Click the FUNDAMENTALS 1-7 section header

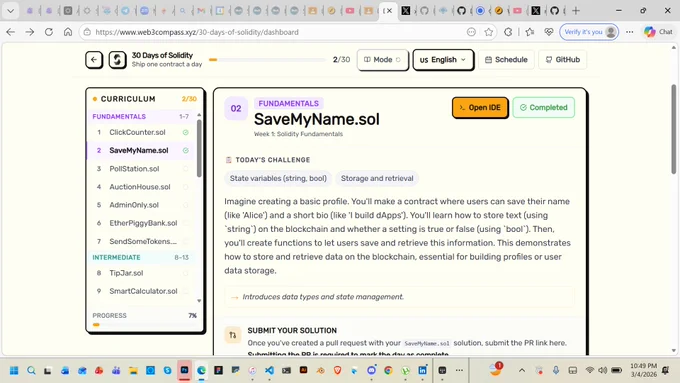pos(141,117)
